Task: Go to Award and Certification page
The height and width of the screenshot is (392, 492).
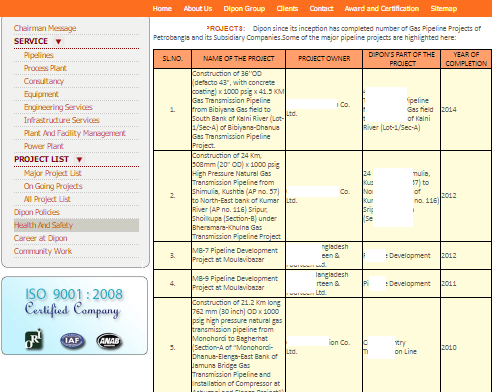Action: (x=382, y=9)
